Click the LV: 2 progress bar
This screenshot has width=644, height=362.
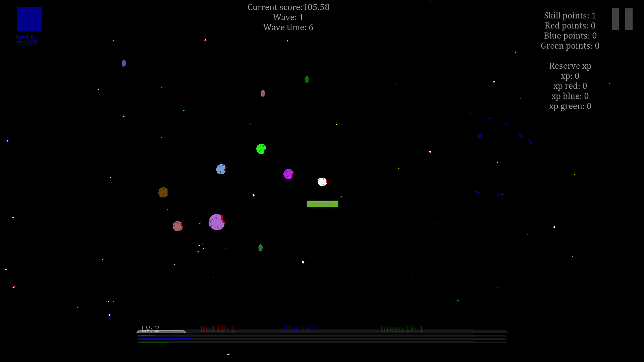point(161,331)
